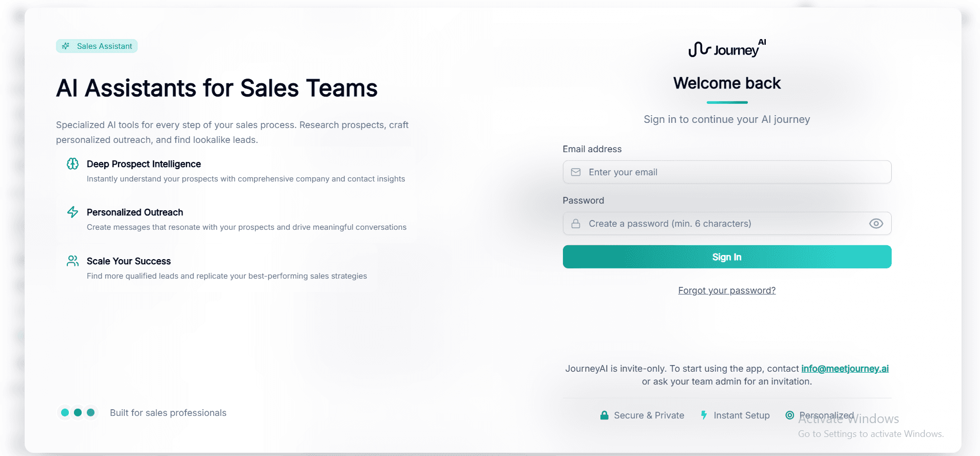Click the padlock icon in the password field
This screenshot has height=456, width=980.
(576, 224)
